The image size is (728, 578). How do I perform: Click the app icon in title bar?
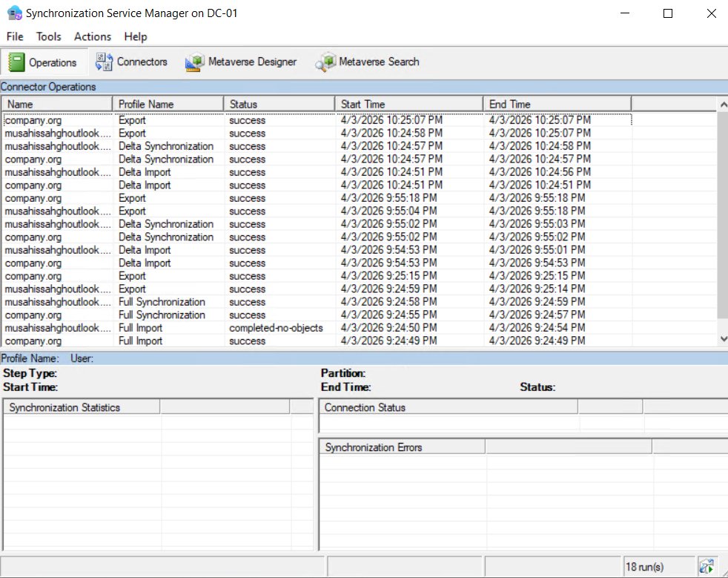(14, 13)
